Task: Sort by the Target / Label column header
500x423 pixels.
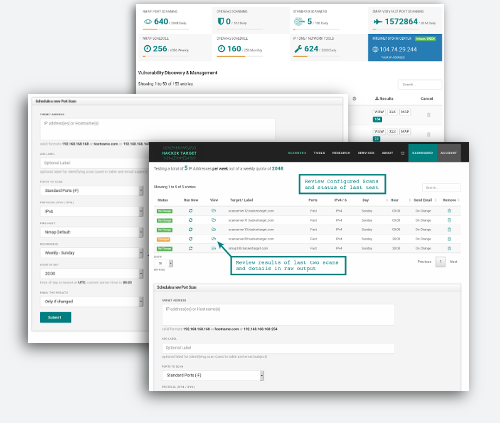Action: (x=242, y=200)
